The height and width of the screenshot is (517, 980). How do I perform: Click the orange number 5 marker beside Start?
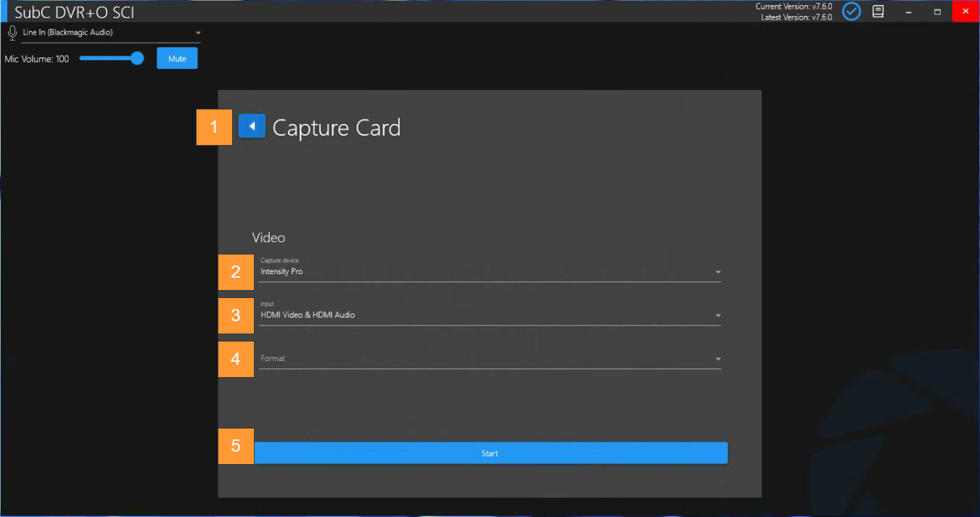236,446
